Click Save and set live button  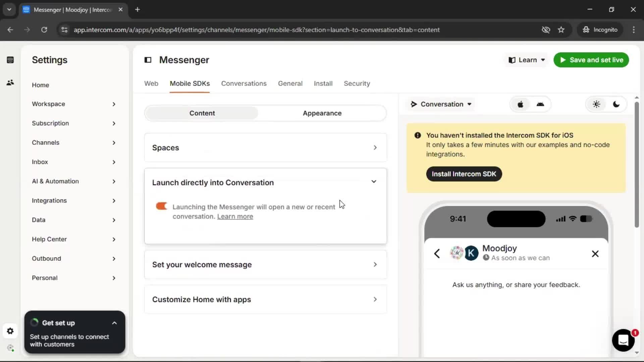pyautogui.click(x=591, y=60)
